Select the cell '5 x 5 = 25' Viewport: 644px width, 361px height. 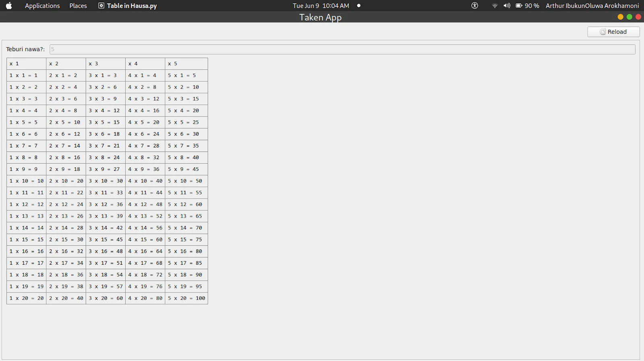pos(186,122)
